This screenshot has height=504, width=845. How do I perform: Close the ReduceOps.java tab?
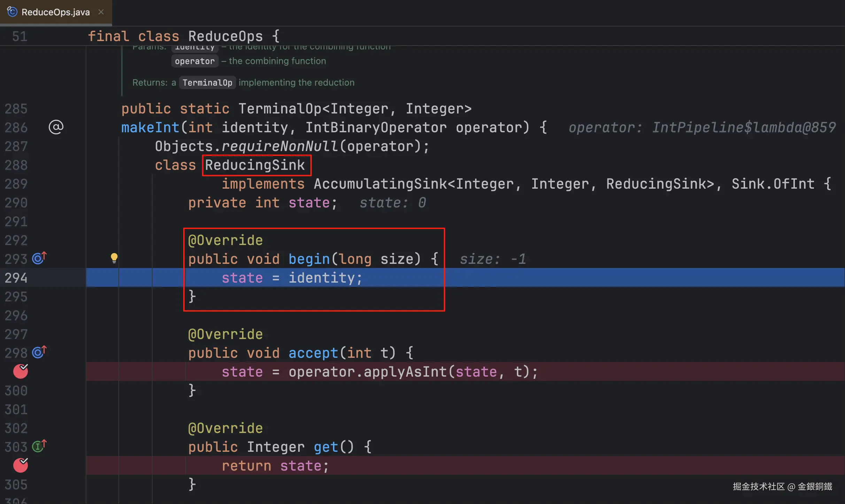point(101,12)
